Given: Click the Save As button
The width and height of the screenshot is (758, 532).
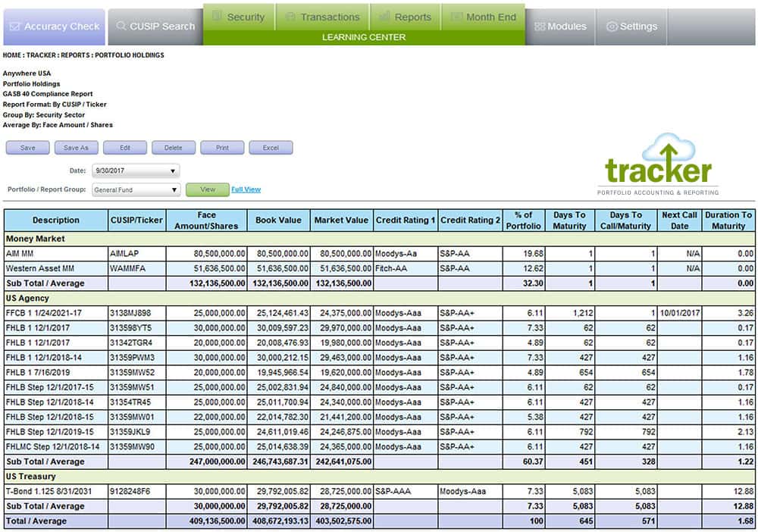Looking at the screenshot, I should (76, 148).
